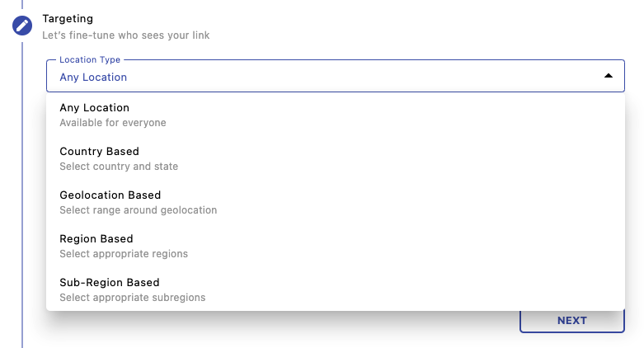This screenshot has height=348, width=644.
Task: Click the Location Type field label
Action: pyautogui.click(x=89, y=60)
